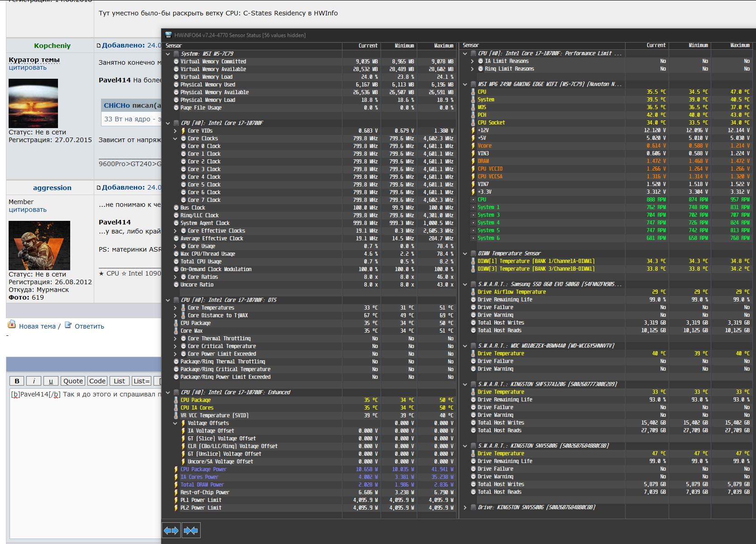
Task: Click the Code button in reply editor
Action: click(x=97, y=381)
